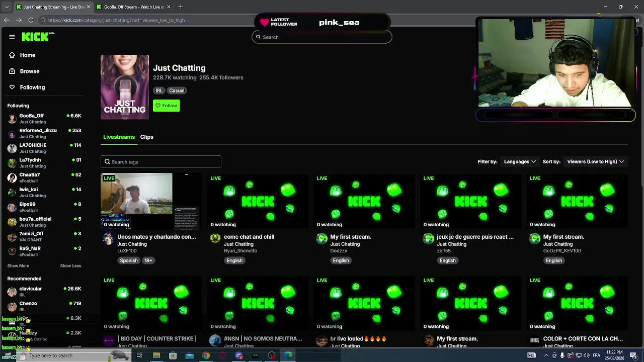Viewport: 644px width, 362px height.
Task: Open 'br live louled' stream title
Action: (x=358, y=339)
